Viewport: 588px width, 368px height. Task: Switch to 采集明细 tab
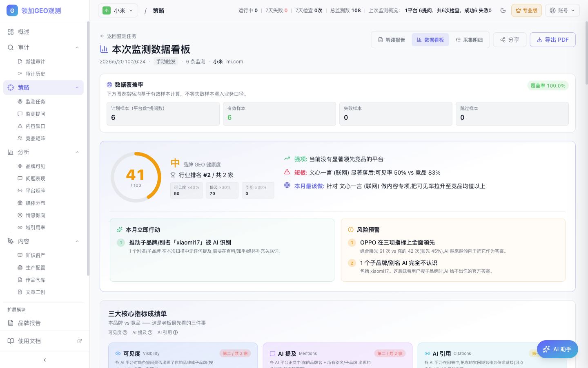pos(469,40)
